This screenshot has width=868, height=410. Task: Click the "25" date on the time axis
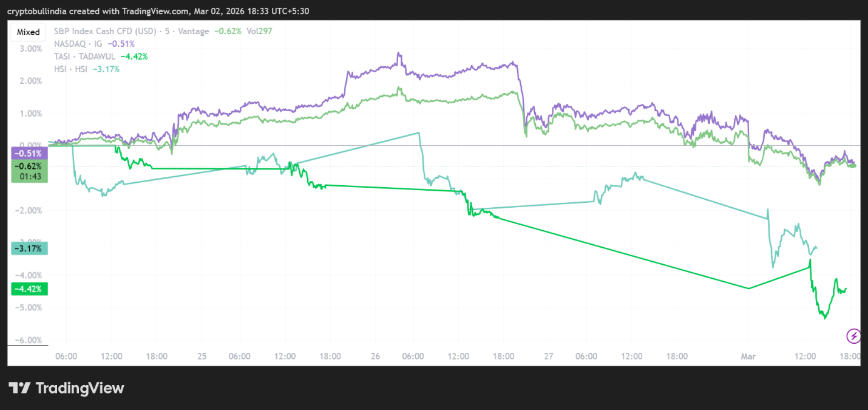(202, 357)
